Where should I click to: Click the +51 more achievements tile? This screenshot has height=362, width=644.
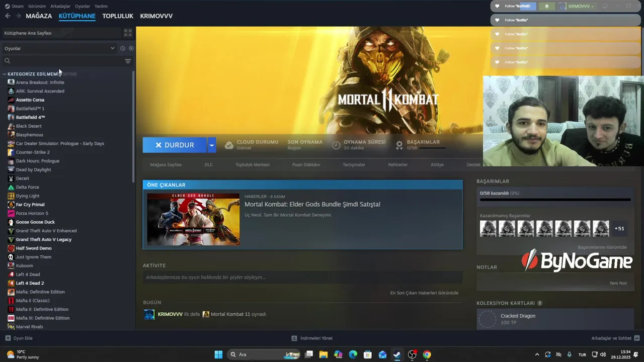tap(619, 228)
